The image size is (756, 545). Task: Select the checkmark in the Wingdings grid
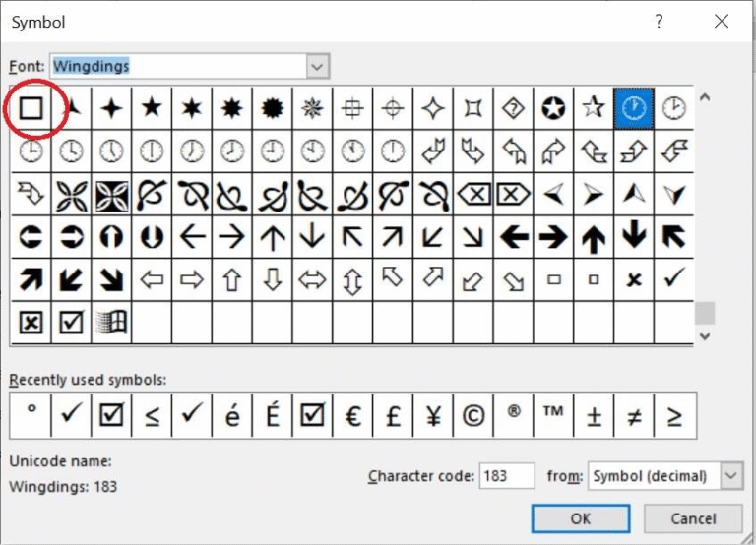(x=674, y=279)
